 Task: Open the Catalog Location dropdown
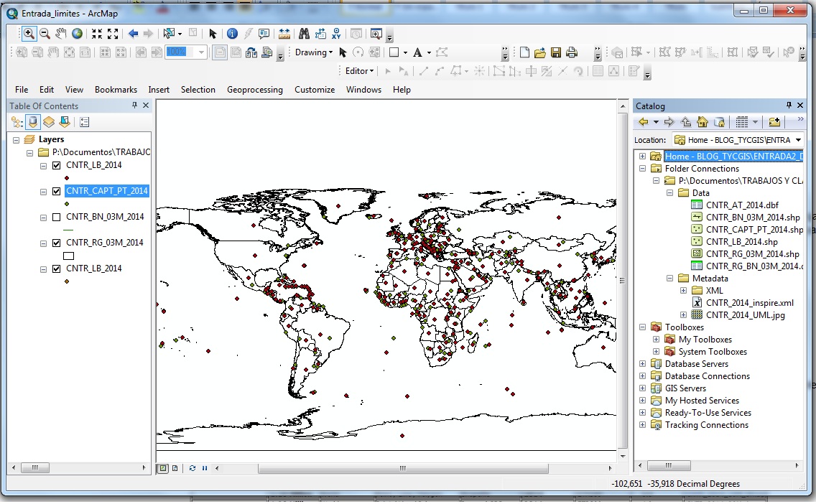(798, 140)
